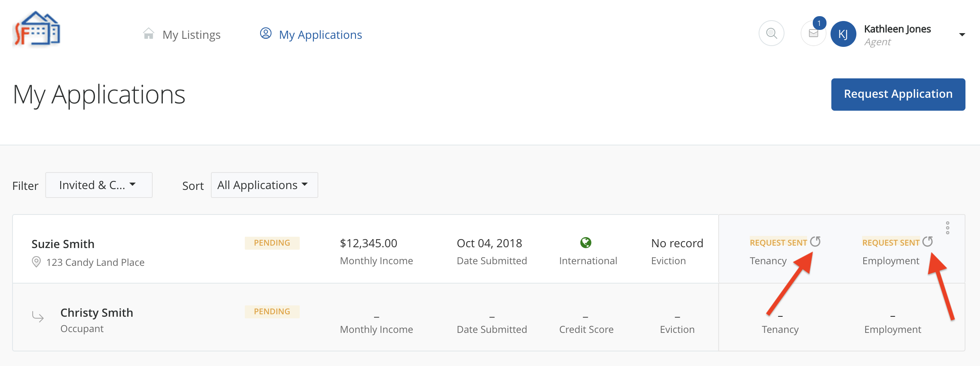The image size is (980, 366).
Task: Click the occupant arrow beside Christy Smith
Action: click(x=38, y=316)
